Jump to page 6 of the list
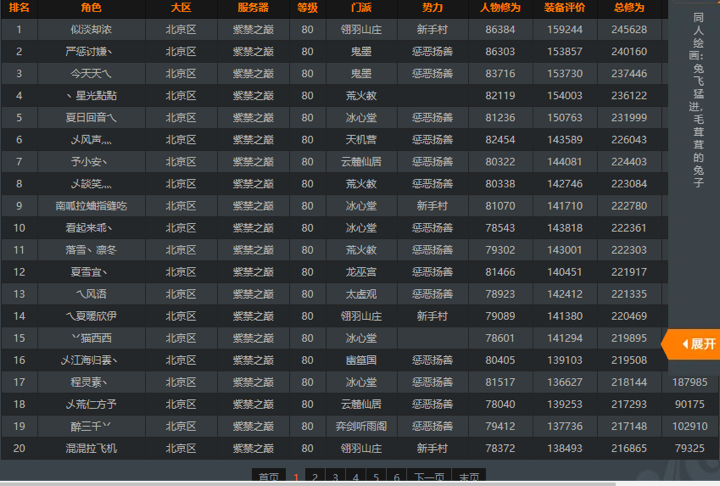 coord(397,477)
